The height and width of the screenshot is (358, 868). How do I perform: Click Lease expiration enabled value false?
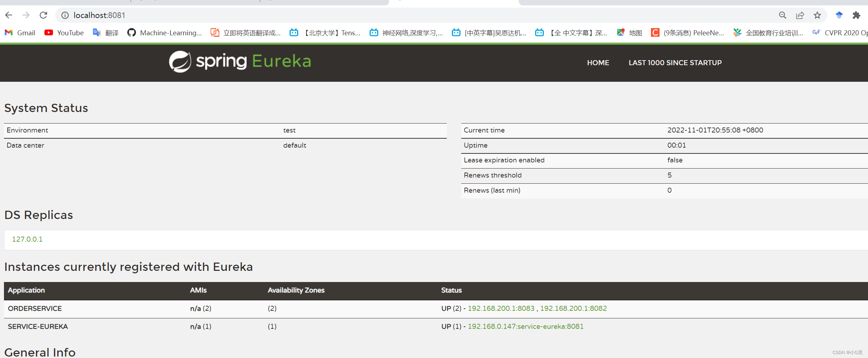(x=675, y=160)
